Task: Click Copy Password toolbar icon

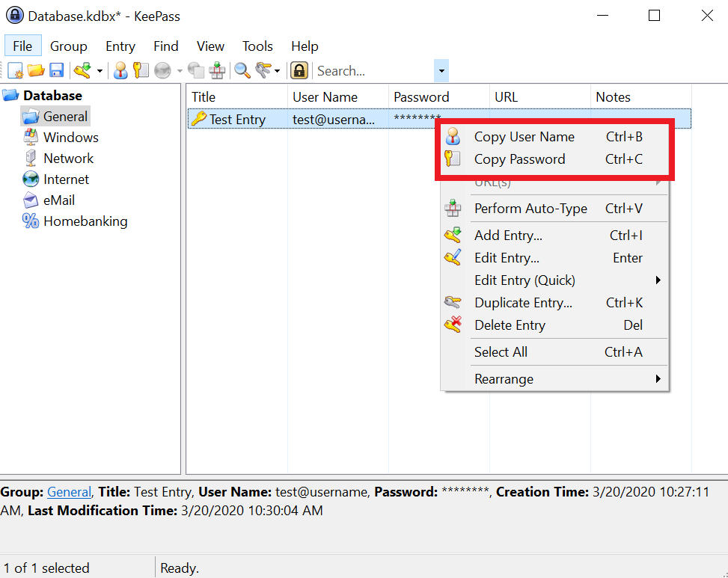Action: (141, 71)
